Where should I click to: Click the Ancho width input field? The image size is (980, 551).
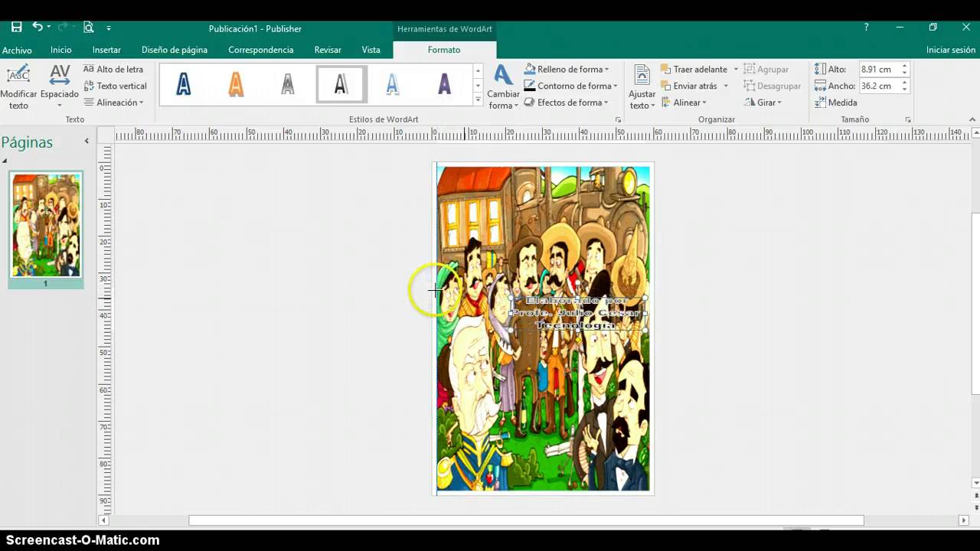click(x=879, y=86)
